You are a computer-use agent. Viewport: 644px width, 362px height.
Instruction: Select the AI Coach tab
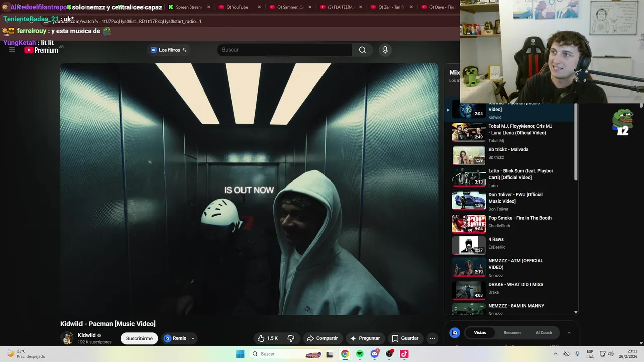(544, 333)
